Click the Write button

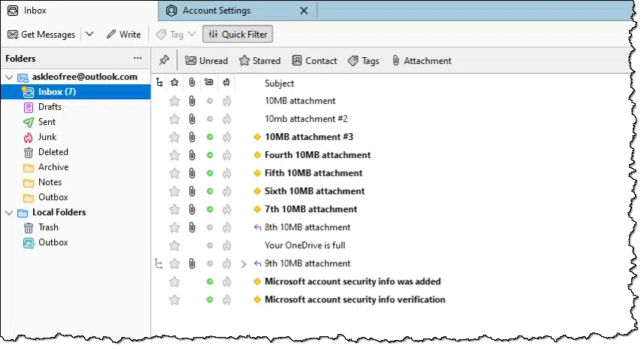[124, 34]
